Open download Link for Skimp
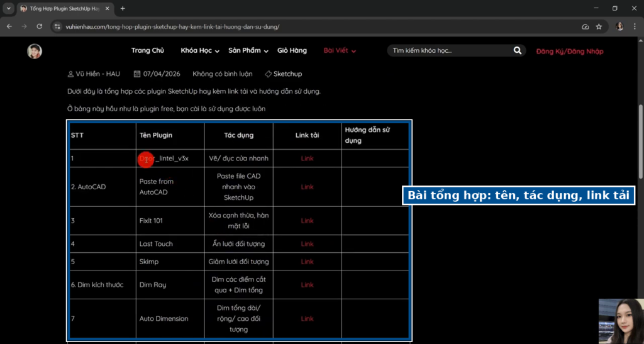The image size is (644, 344). (x=307, y=262)
